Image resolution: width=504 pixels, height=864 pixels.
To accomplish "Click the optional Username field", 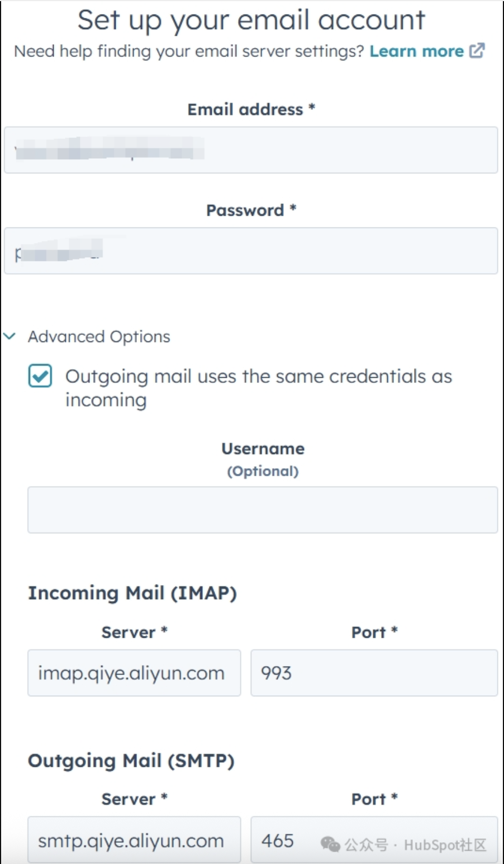I will point(263,510).
